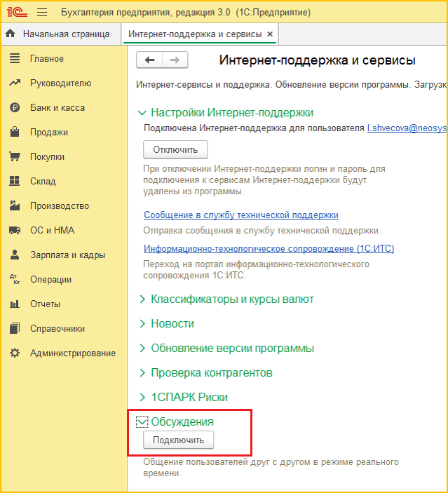The image size is (448, 493).
Task: Open the Склад section label
Action: pyautogui.click(x=43, y=182)
